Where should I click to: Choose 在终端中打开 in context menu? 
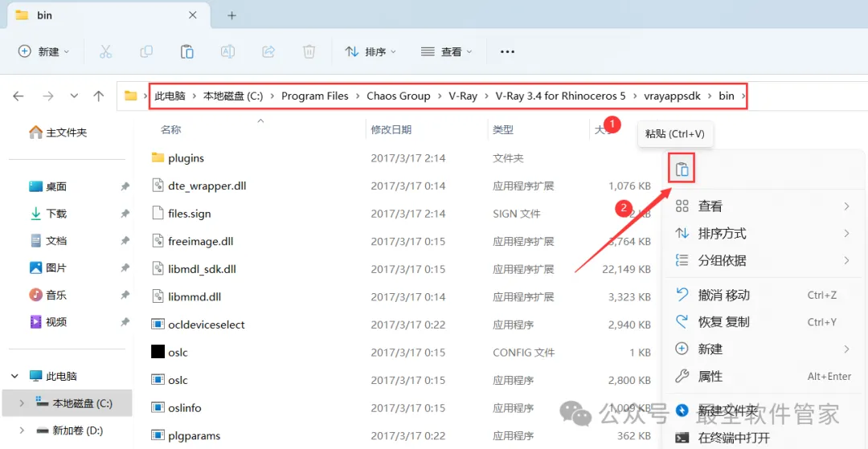point(763,438)
